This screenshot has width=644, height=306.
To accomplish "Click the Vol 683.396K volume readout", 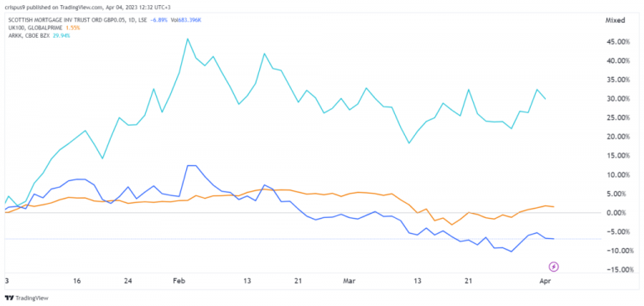I will (x=186, y=20).
